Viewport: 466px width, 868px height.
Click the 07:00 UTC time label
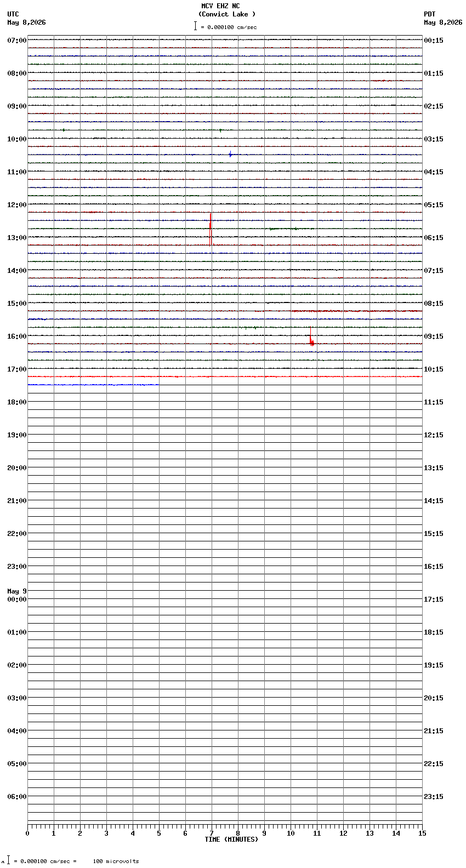[17, 41]
